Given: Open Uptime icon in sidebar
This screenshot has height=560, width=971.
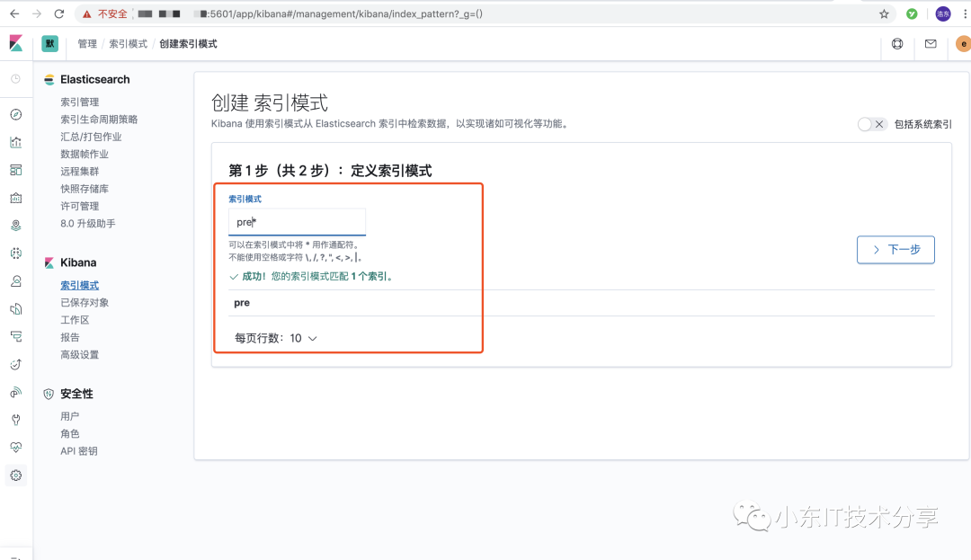Looking at the screenshot, I should coord(16,364).
